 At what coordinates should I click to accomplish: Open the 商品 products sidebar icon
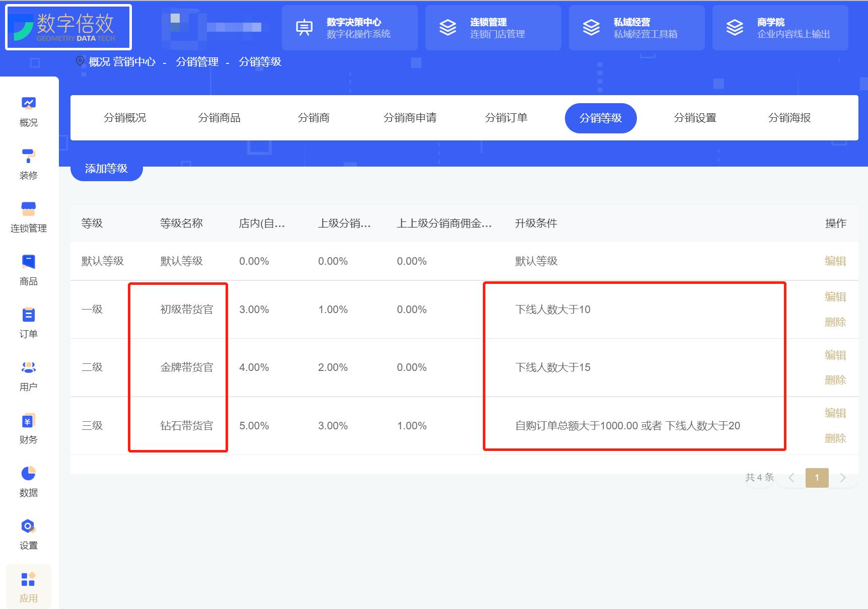pos(28,270)
